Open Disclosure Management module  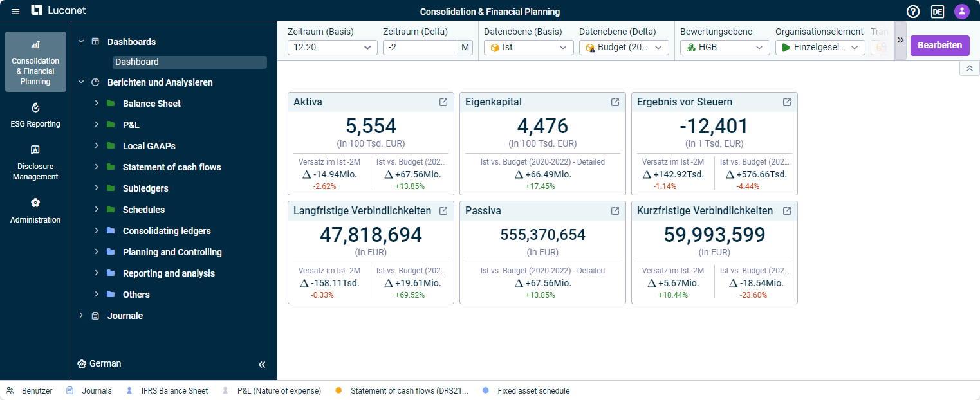(35, 162)
